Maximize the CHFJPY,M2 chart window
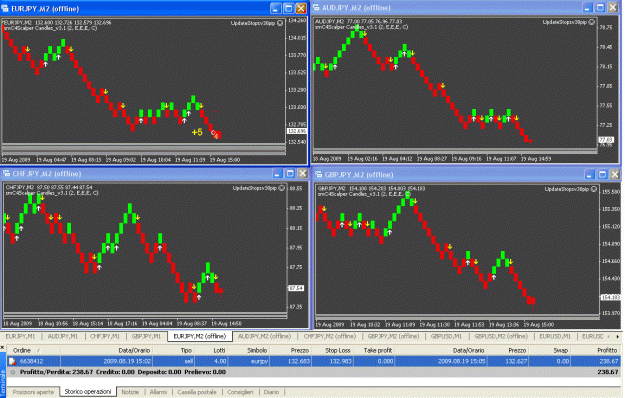This screenshot has width=625, height=398. point(290,174)
